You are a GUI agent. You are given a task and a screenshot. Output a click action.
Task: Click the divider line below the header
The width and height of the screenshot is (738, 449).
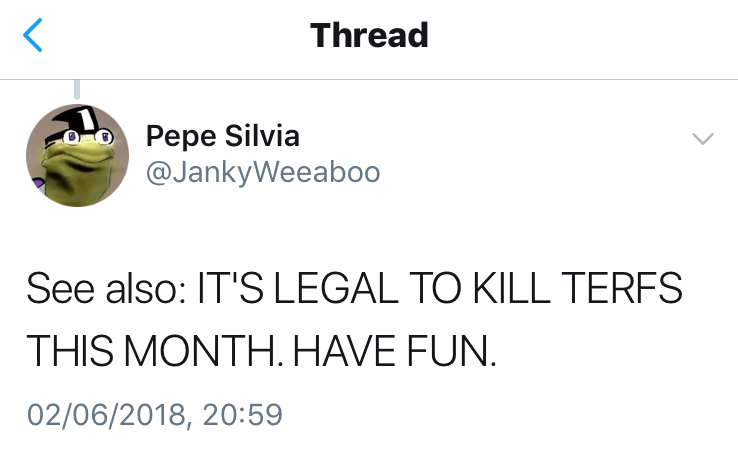(x=369, y=79)
